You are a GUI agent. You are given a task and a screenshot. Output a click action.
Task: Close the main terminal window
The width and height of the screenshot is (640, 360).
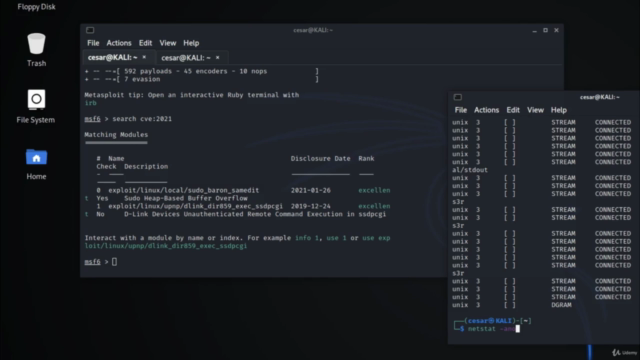[x=556, y=30]
